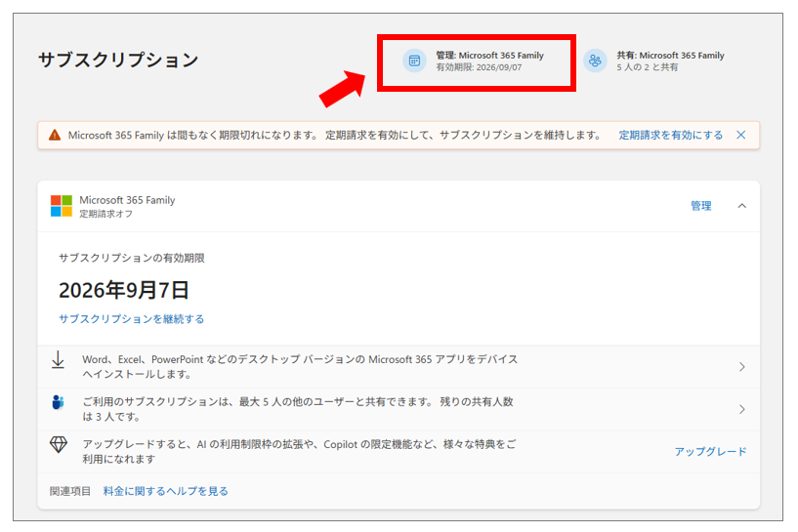Viewport: 798px width, 532px height.
Task: Click the Copilot upgrade description text
Action: point(299,452)
